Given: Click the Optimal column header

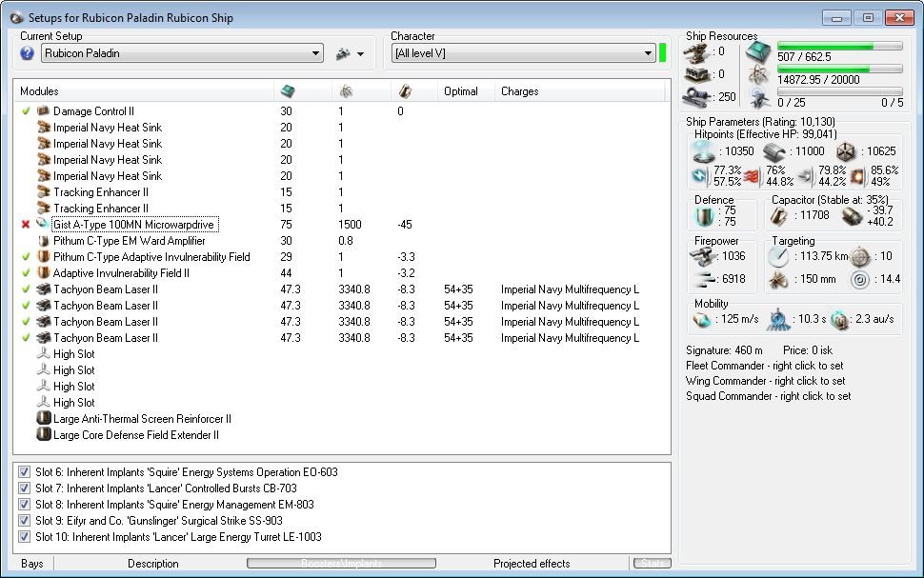Looking at the screenshot, I should [460, 91].
